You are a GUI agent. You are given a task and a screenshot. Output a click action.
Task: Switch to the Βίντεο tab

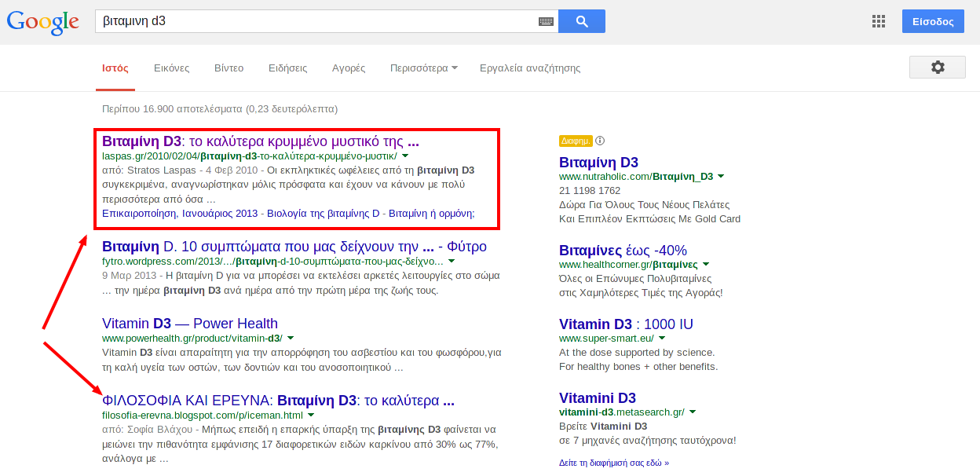(229, 68)
